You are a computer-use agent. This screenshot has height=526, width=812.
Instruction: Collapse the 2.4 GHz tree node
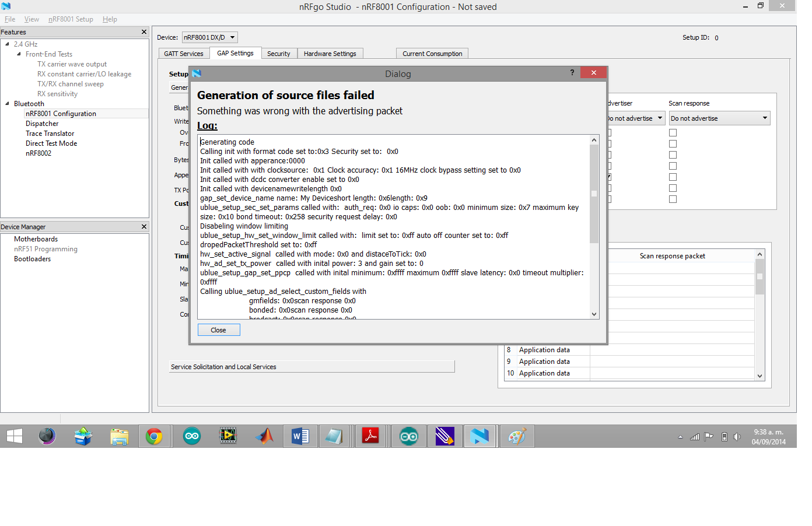click(x=7, y=44)
